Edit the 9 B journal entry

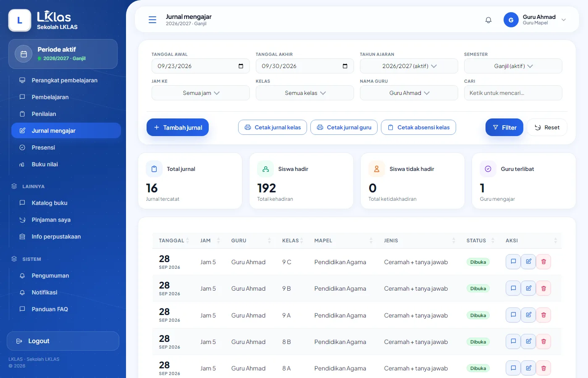[x=528, y=288]
